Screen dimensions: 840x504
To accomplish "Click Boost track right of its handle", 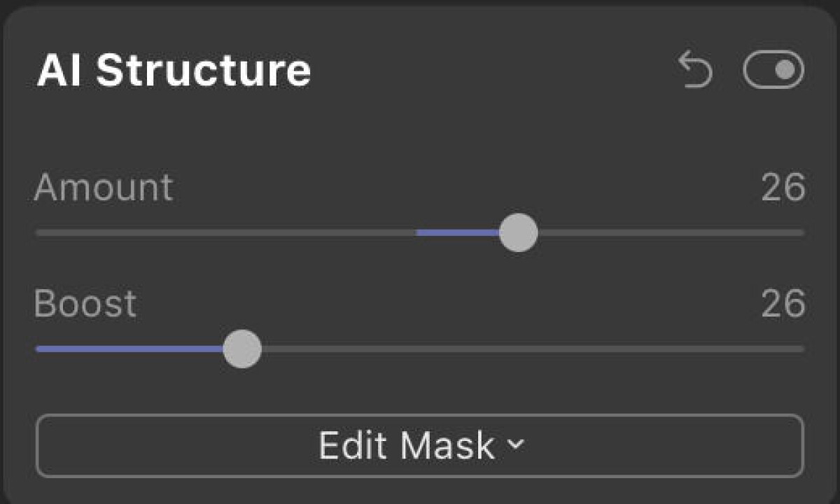I will tap(532, 349).
